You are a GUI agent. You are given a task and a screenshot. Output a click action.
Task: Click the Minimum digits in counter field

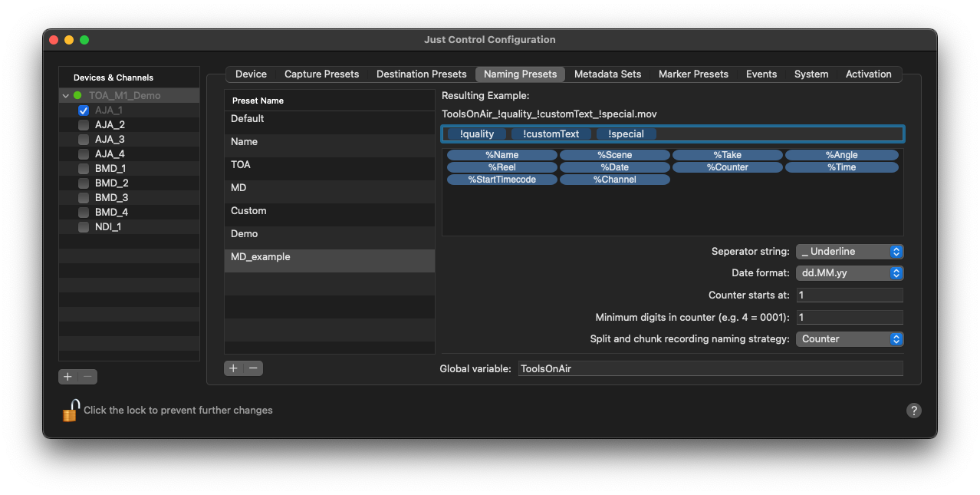pyautogui.click(x=850, y=318)
